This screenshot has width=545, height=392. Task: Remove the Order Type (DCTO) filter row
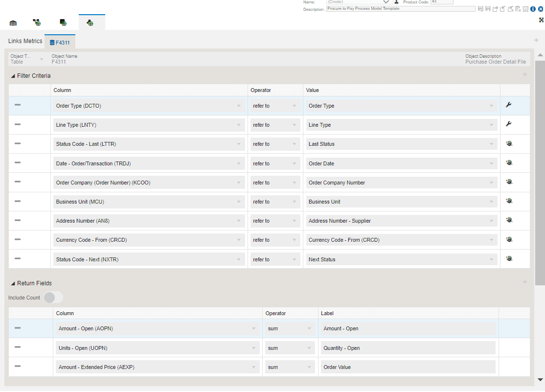[18, 105]
